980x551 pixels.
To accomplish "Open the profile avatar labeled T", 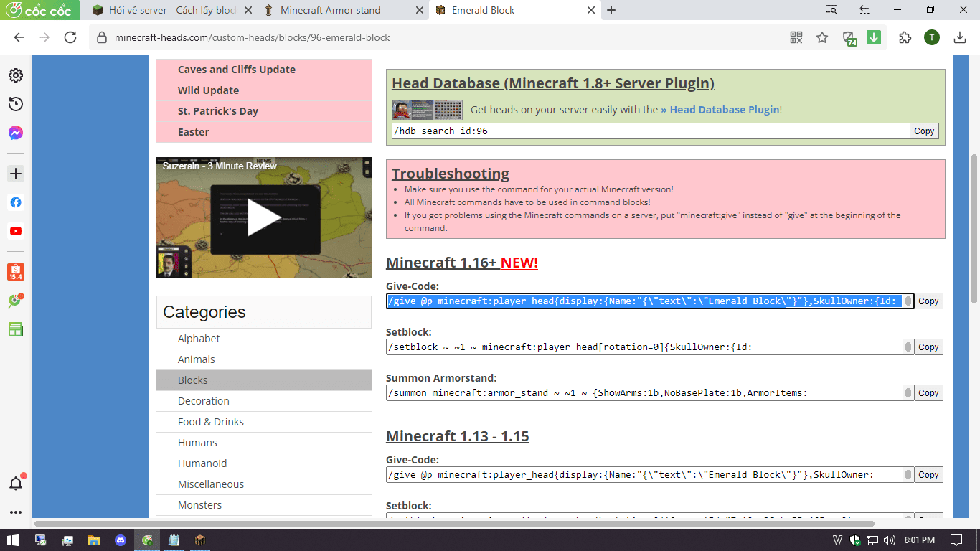I will pyautogui.click(x=931, y=37).
